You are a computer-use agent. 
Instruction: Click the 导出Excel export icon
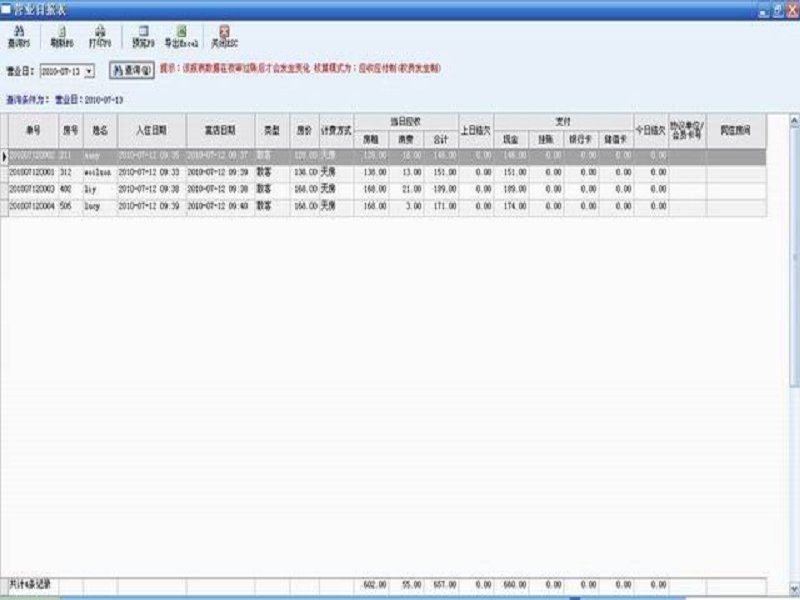point(181,37)
